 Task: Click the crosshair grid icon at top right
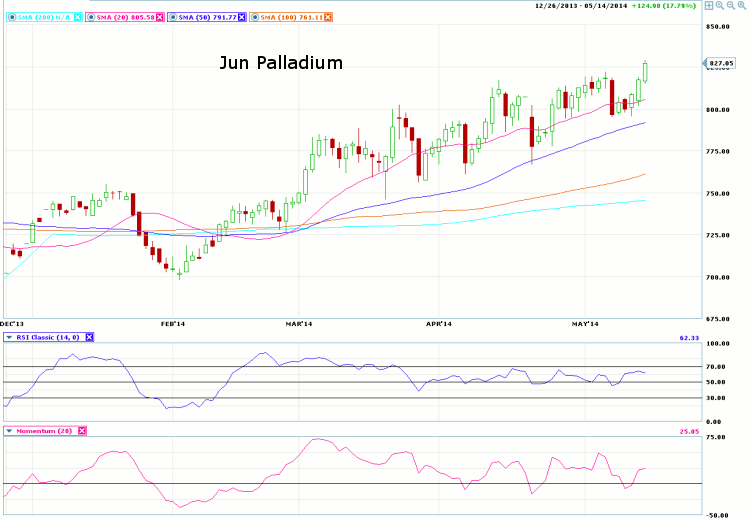[x=709, y=5]
